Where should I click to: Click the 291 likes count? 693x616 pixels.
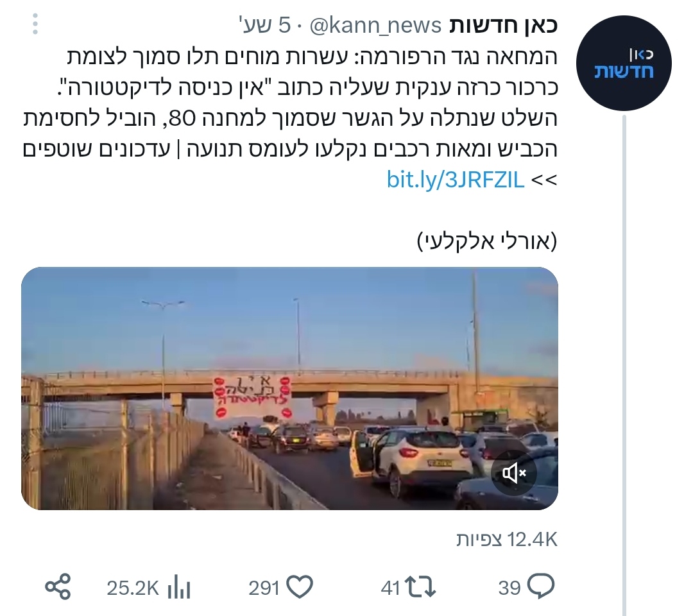(x=264, y=588)
